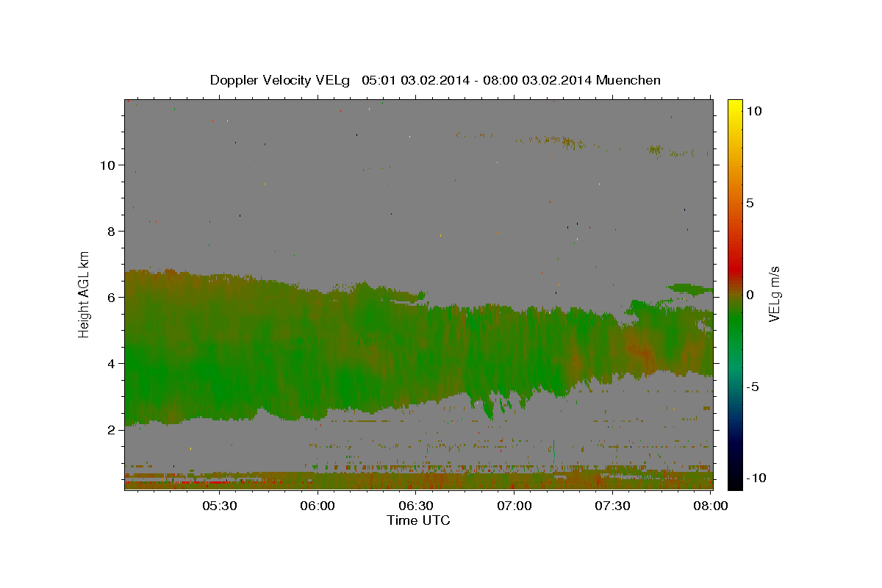Click the colorbar value label 10
Image resolution: width=882 pixels, height=588 pixels.
[753, 110]
